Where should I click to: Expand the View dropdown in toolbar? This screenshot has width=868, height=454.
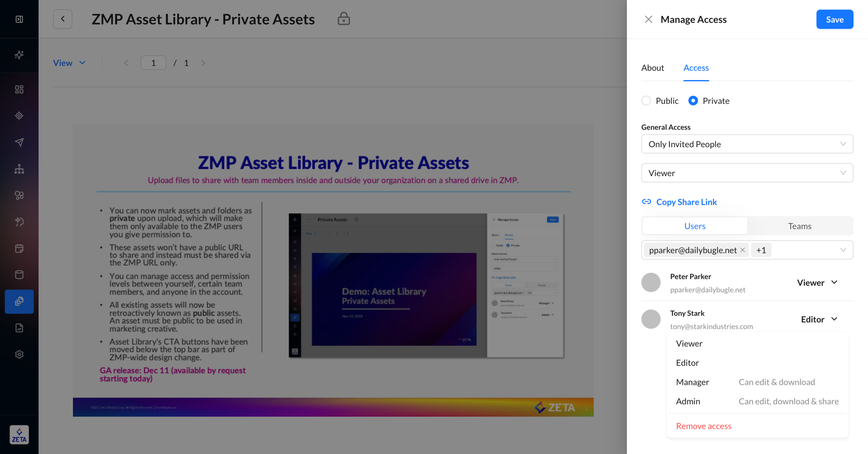click(69, 63)
